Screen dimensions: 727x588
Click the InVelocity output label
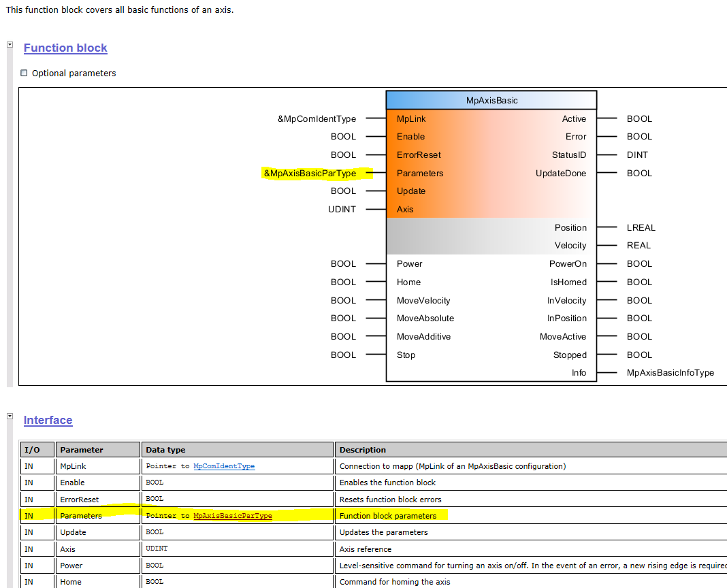[x=566, y=301]
